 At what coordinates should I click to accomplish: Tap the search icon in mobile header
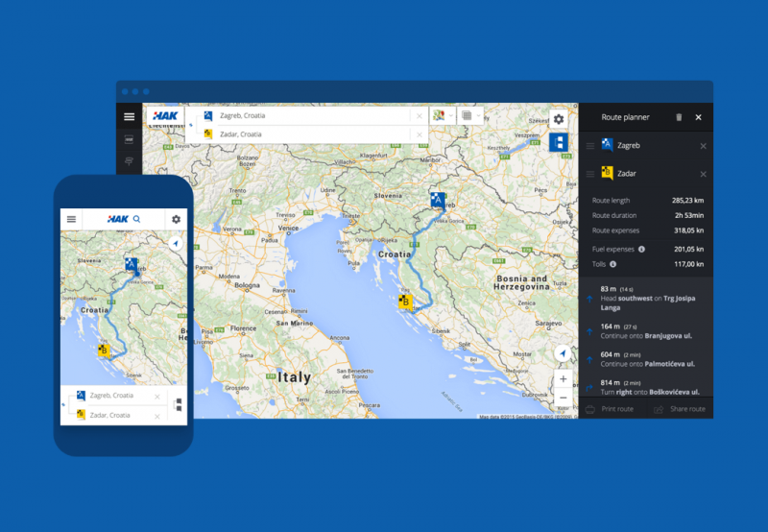coord(136,219)
